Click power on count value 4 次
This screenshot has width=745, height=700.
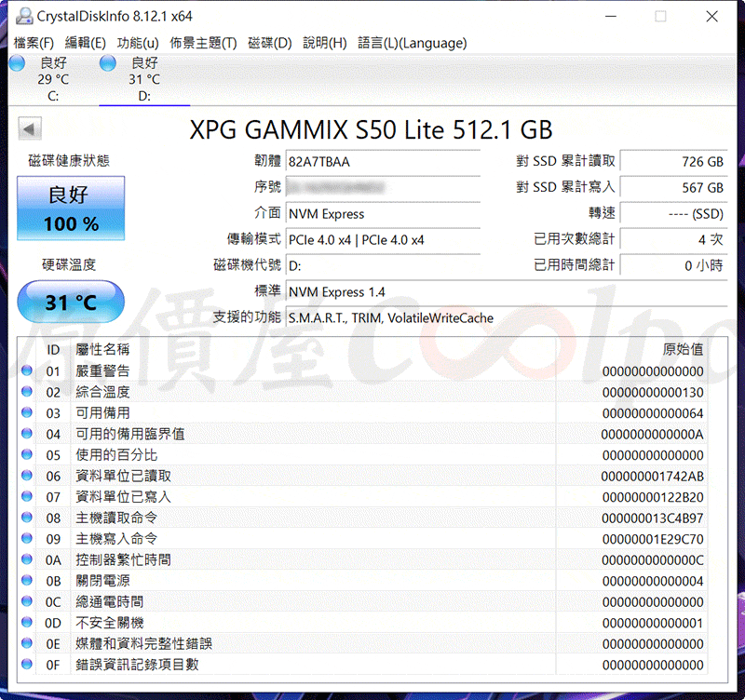[x=673, y=240]
